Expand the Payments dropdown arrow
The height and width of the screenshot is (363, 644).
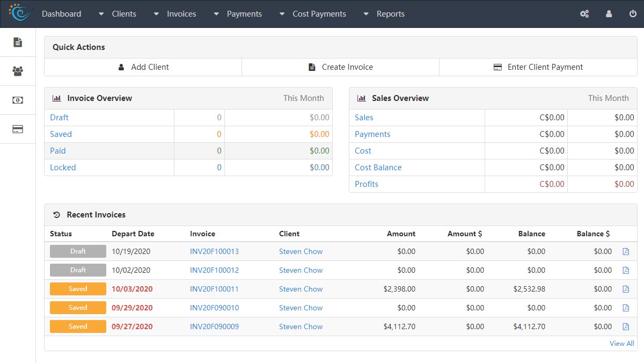click(216, 14)
